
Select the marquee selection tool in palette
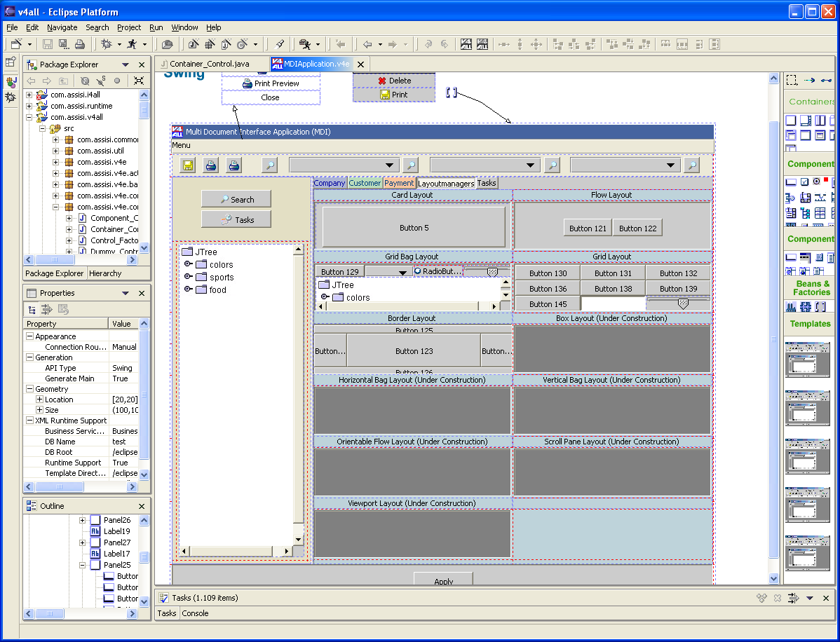(x=792, y=80)
